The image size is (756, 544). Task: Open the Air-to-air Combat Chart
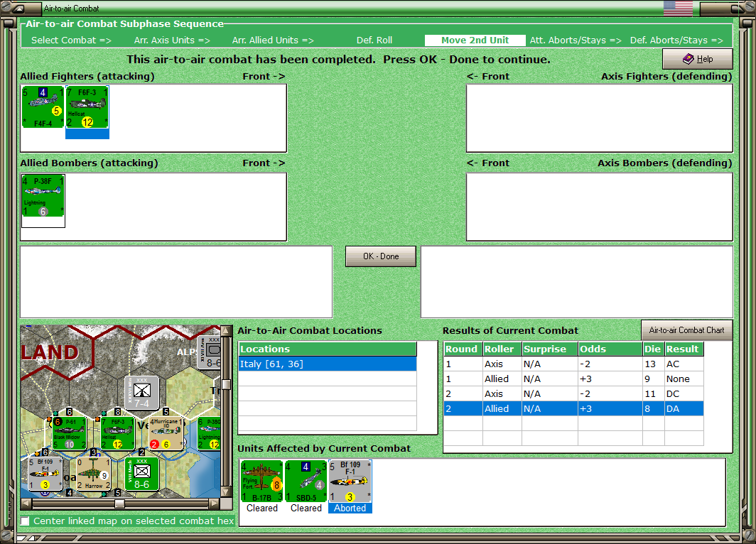point(686,330)
